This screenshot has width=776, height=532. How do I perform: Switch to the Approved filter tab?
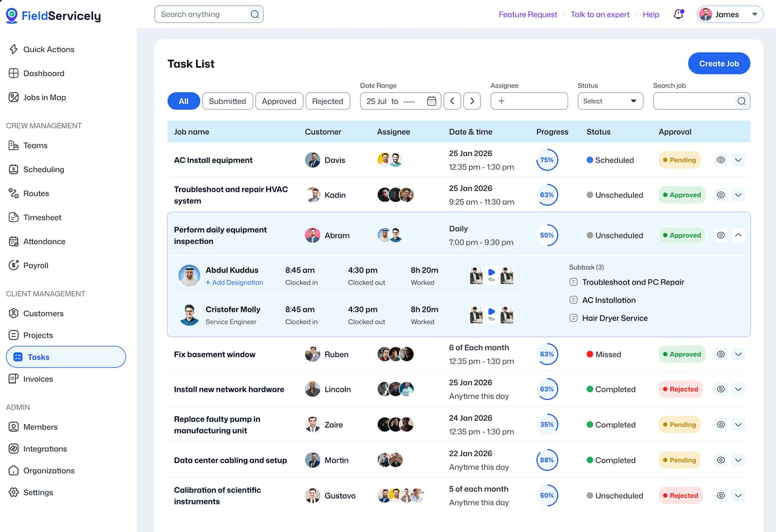click(279, 101)
